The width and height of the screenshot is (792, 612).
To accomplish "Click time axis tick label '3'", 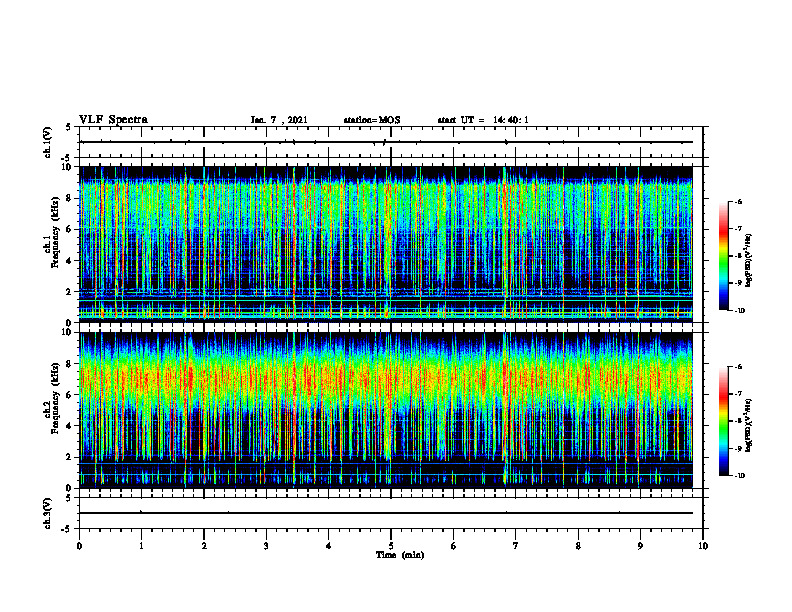I will [266, 546].
